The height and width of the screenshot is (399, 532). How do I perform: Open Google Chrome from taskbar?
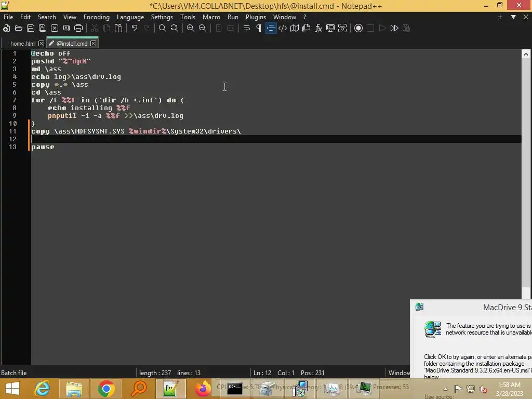(x=106, y=389)
